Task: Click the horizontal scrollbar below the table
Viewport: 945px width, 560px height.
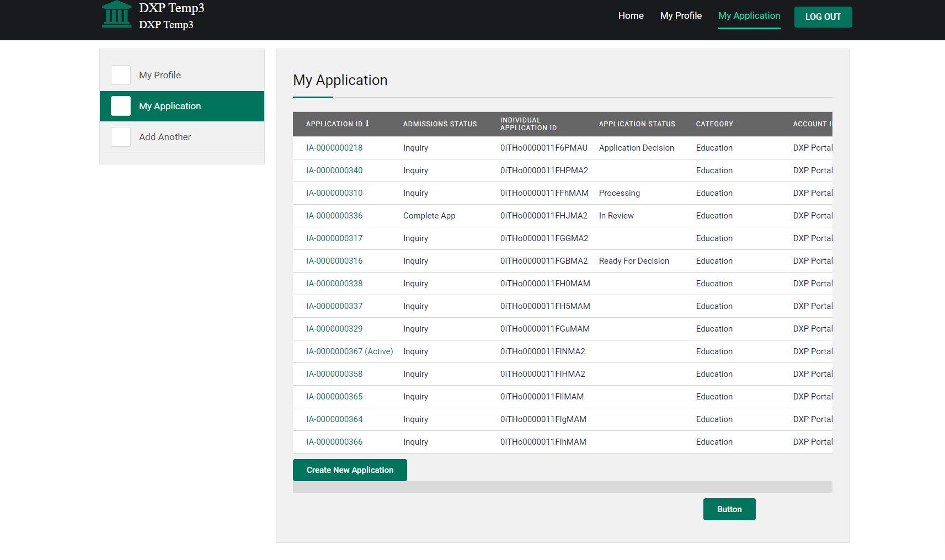Action: click(x=562, y=487)
